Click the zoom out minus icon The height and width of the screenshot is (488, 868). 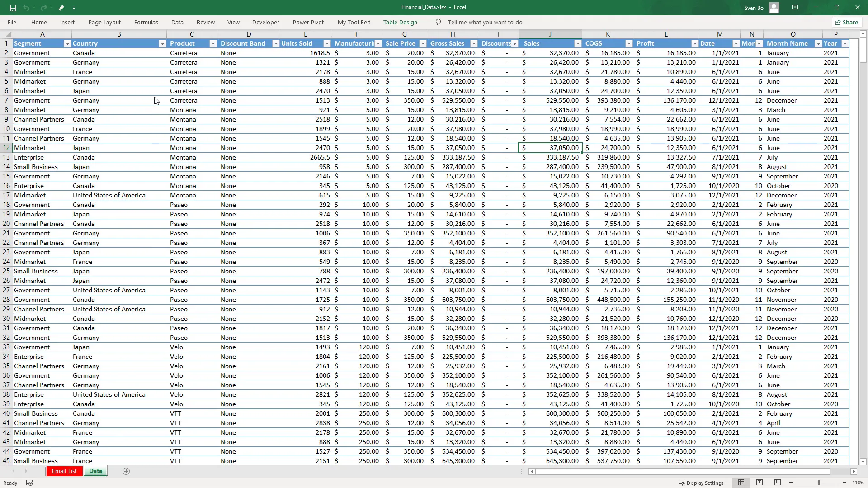(x=792, y=483)
